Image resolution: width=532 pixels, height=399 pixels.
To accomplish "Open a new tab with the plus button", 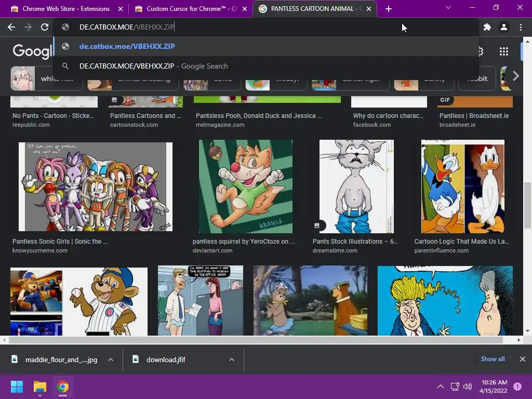I will pyautogui.click(x=389, y=9).
